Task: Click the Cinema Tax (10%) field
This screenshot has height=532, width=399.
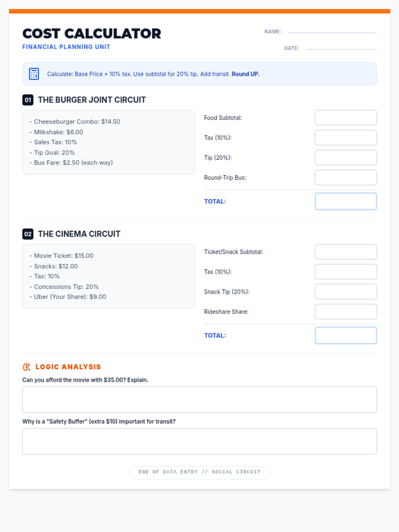Action: coord(346,272)
